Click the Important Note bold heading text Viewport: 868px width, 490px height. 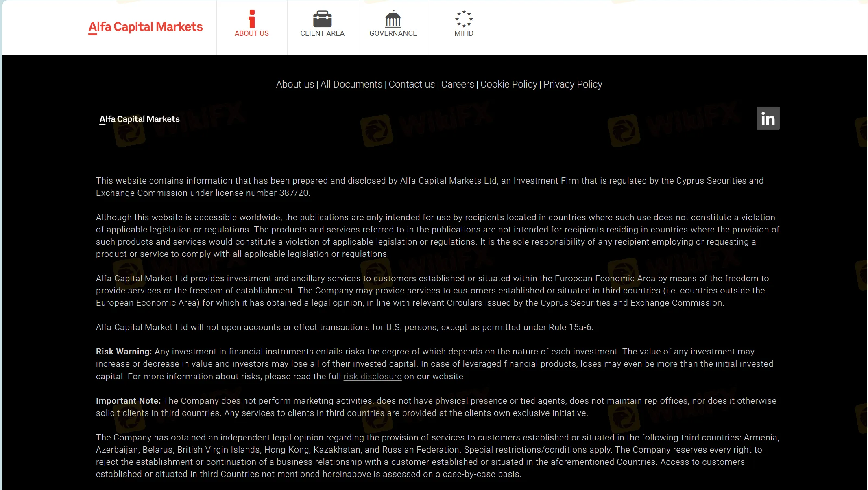point(128,401)
